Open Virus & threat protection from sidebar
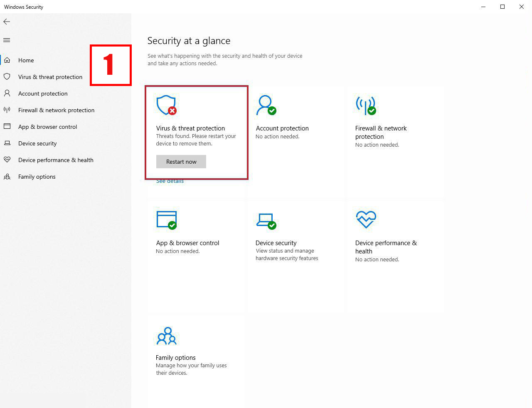This screenshot has height=408, width=532. coord(50,77)
